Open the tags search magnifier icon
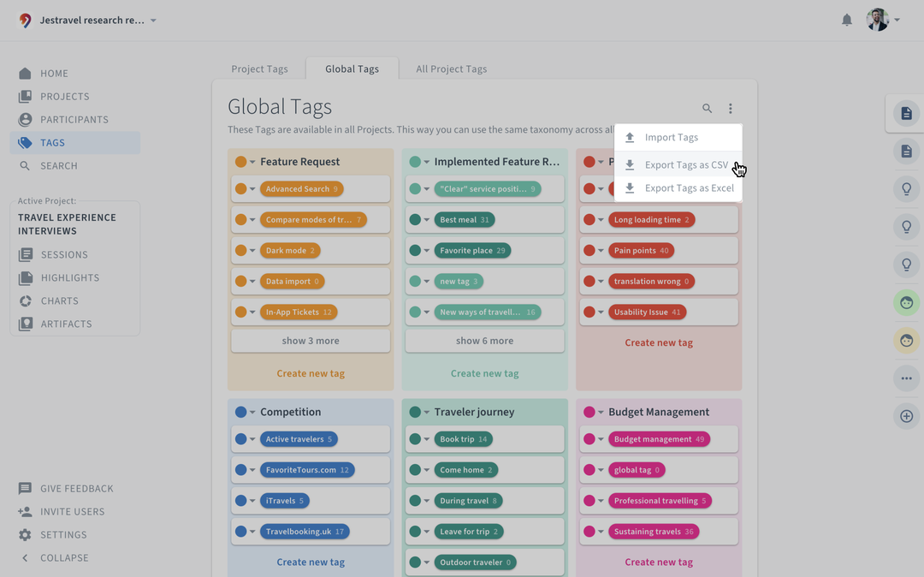 pos(707,109)
